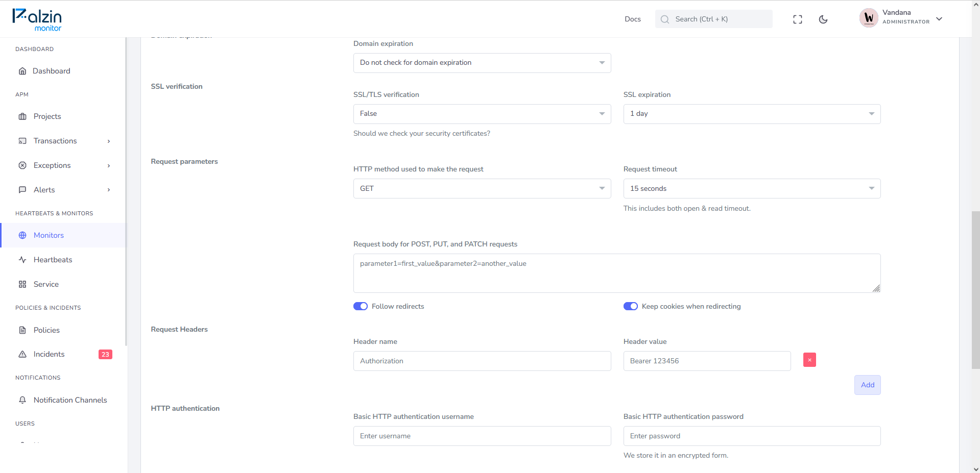980x473 pixels.
Task: Open Heartbeats pulse icon in sidebar
Action: tap(22, 260)
